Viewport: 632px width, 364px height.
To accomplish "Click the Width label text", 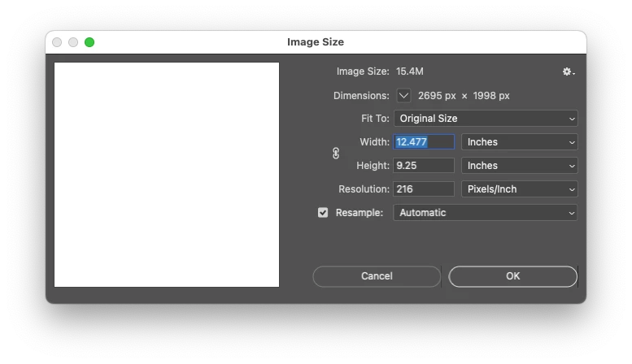I will pyautogui.click(x=374, y=141).
